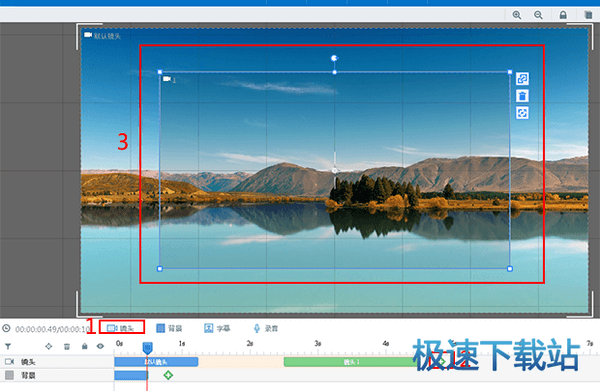Toggle track visibility eye icon
This screenshot has width=600, height=391.
click(x=100, y=346)
